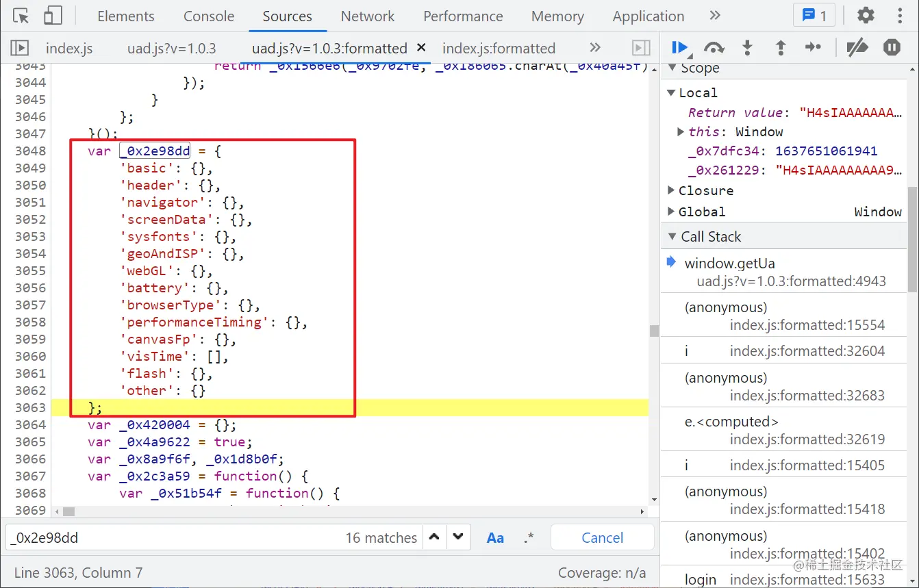
Task: Open the DevTools three-dot menu
Action: [x=900, y=16]
